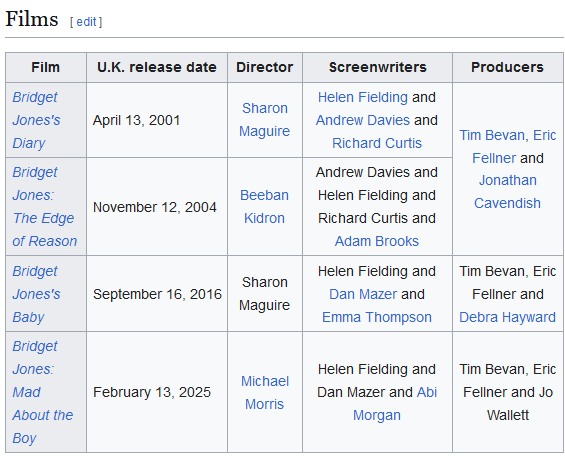
Task: Select the September 16, 2016 date cell
Action: [x=157, y=294]
